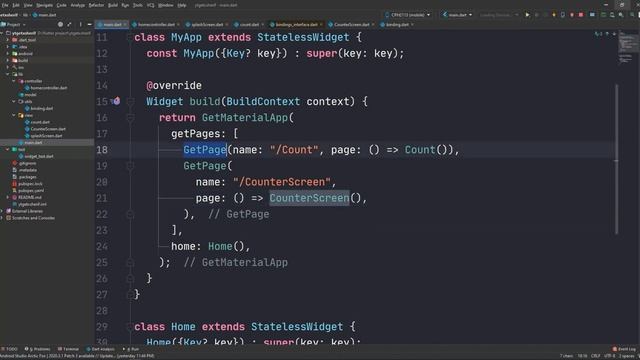The width and height of the screenshot is (640, 360).
Task: Open widget_test.dart in the project tree
Action: click(x=38, y=156)
